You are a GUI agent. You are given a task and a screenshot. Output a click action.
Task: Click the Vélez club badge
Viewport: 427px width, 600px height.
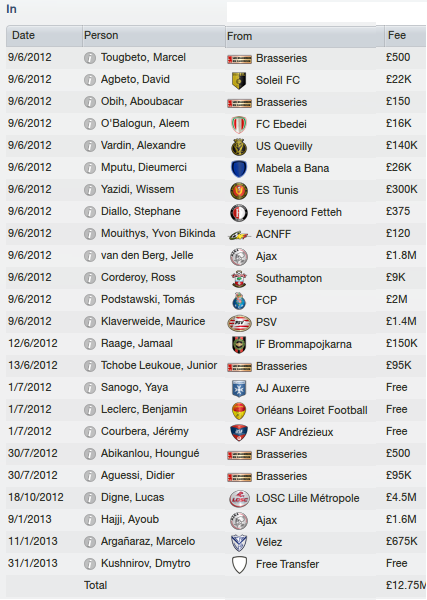pos(239,543)
